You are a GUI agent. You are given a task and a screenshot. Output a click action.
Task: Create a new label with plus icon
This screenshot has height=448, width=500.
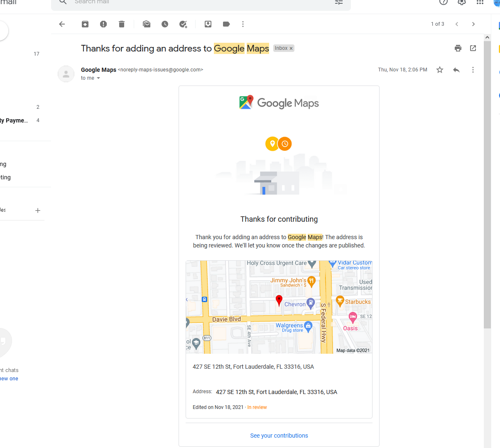pyautogui.click(x=38, y=211)
